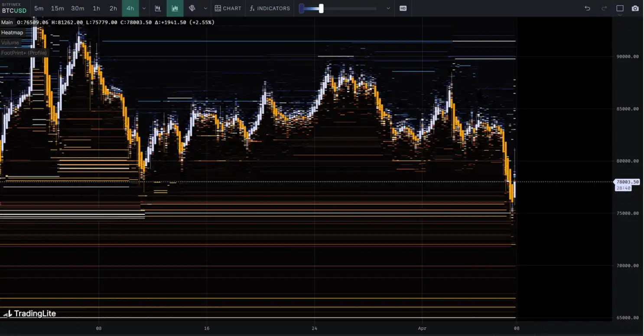644x336 pixels.
Task: Expand the dropdown right of heatmap slider
Action: (x=388, y=8)
